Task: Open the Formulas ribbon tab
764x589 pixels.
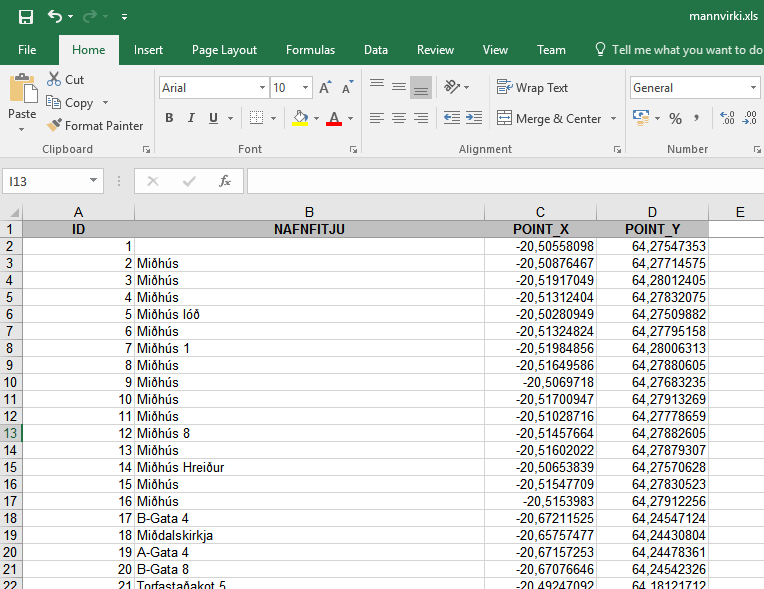Action: [310, 50]
